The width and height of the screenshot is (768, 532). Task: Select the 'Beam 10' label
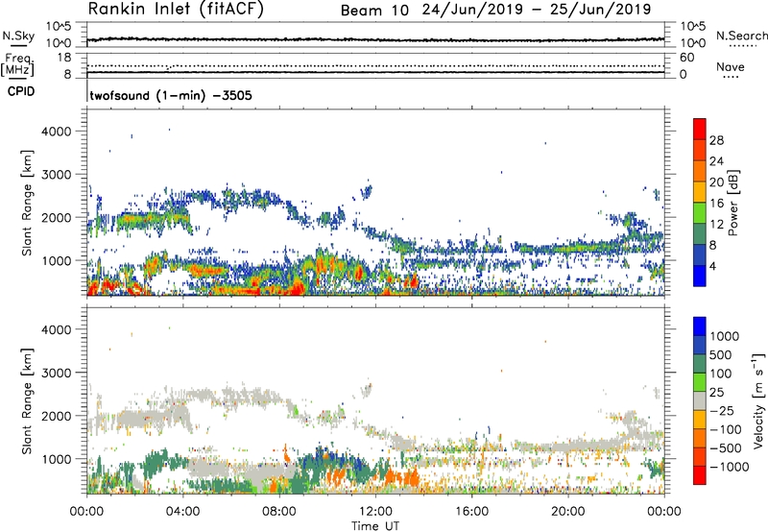click(x=374, y=11)
